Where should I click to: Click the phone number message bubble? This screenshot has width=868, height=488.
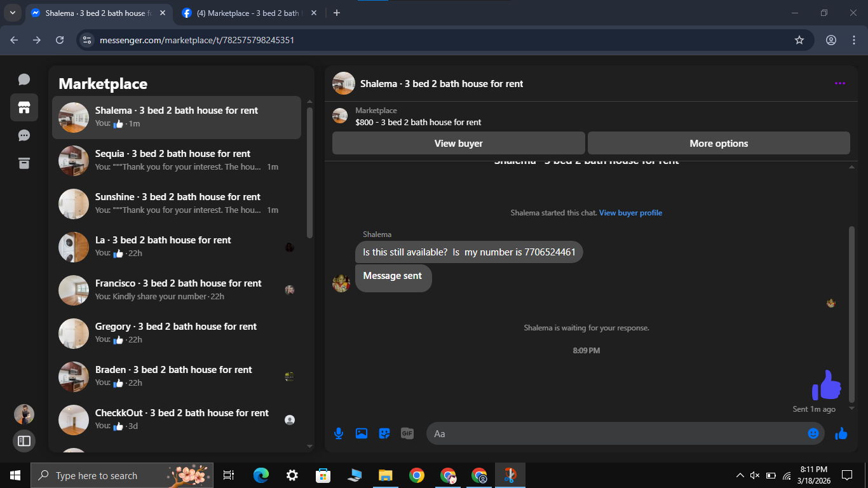click(x=469, y=252)
